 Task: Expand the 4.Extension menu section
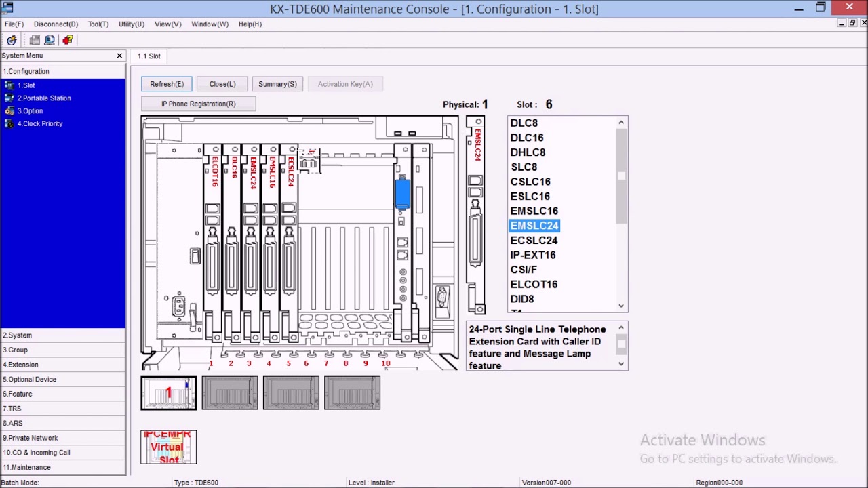62,365
